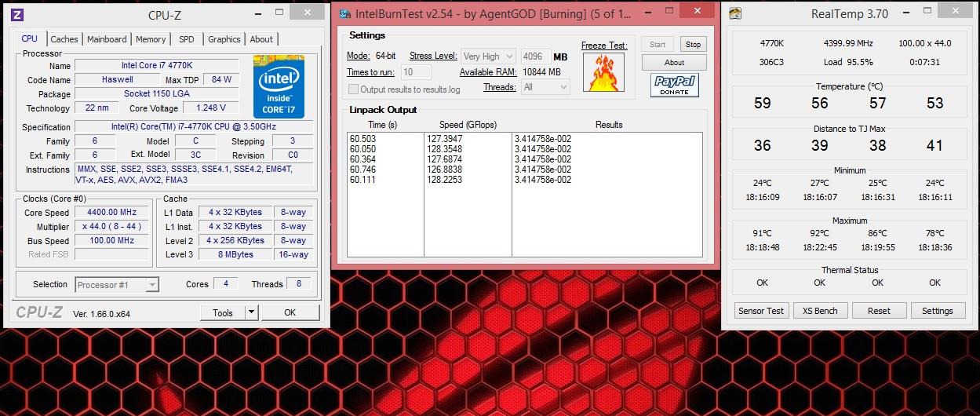Close the IntelBurnTest window
980x416 pixels.
[x=698, y=10]
